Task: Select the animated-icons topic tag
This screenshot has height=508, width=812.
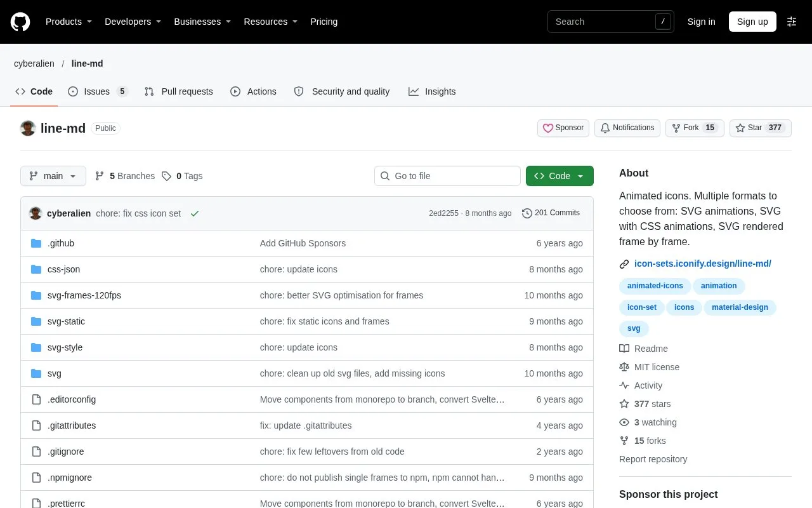Action: 655,286
